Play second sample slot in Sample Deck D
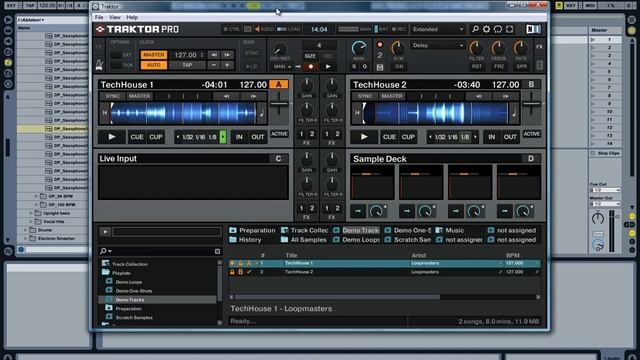Screen dimensions: 640x360 click(407, 211)
